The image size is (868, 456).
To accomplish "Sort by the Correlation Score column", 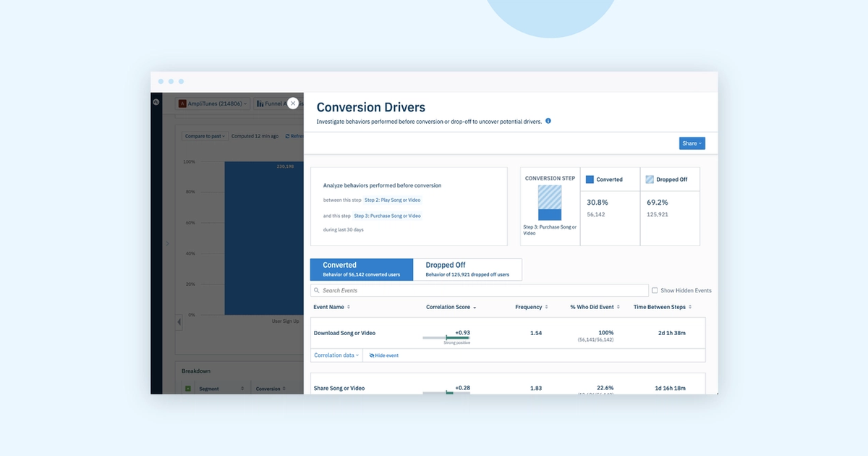I will (x=451, y=307).
